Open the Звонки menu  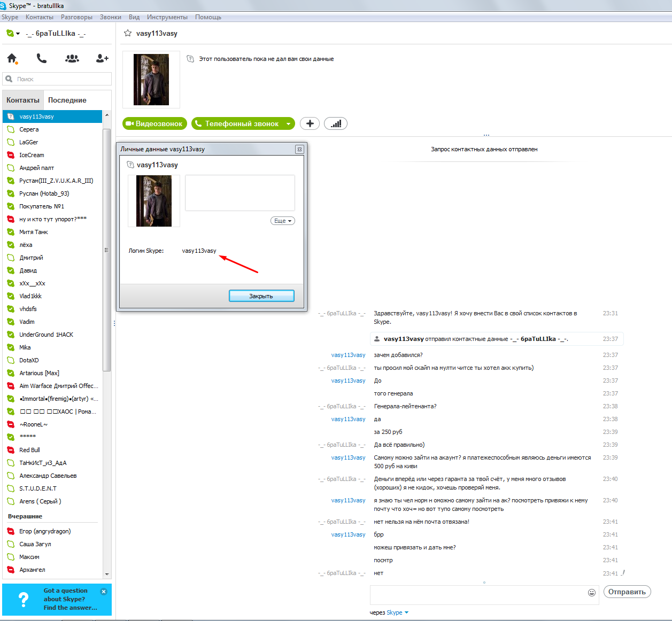point(111,17)
